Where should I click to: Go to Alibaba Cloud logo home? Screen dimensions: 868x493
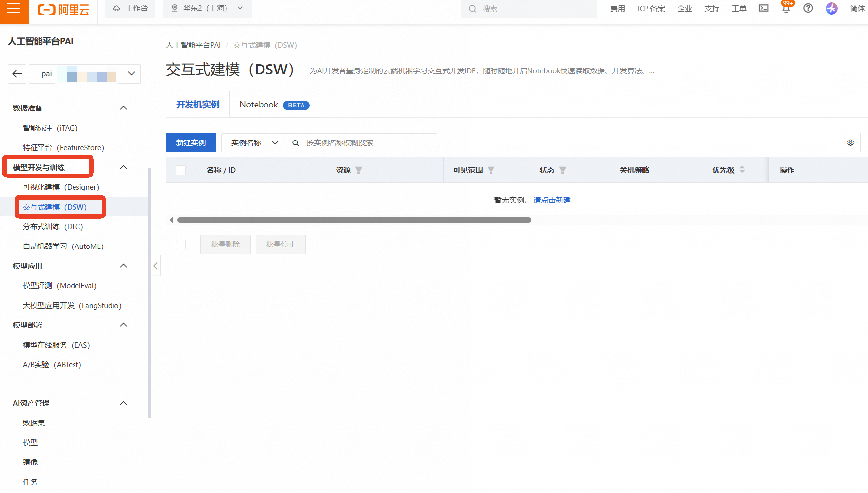pyautogui.click(x=64, y=9)
